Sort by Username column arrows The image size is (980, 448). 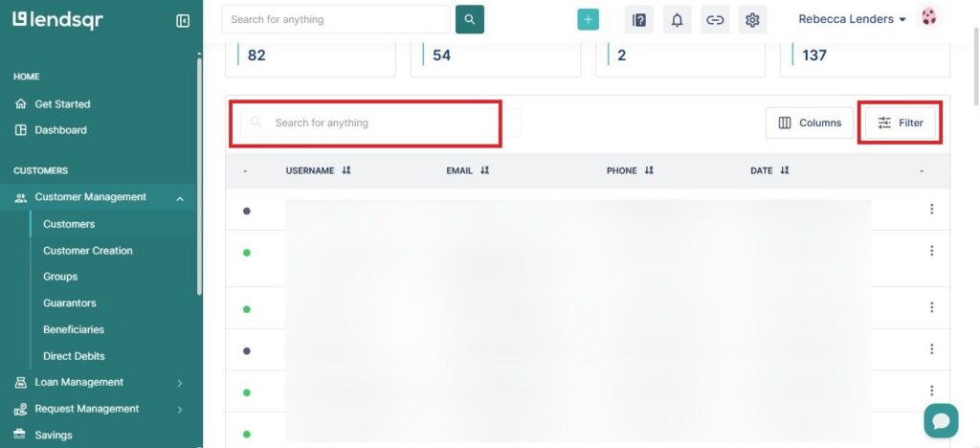tap(346, 170)
